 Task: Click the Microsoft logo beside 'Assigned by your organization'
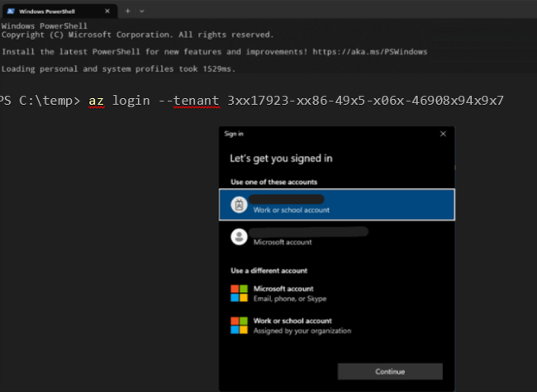239,325
